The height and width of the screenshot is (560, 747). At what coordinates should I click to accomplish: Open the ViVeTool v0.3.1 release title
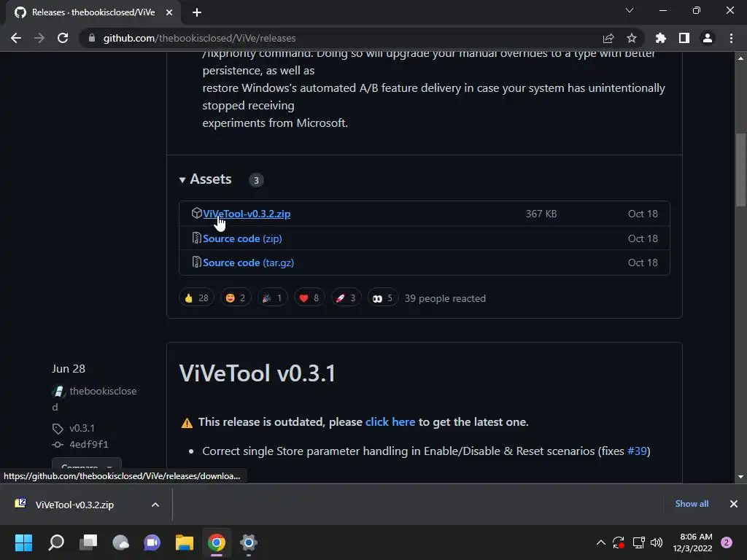click(x=258, y=373)
